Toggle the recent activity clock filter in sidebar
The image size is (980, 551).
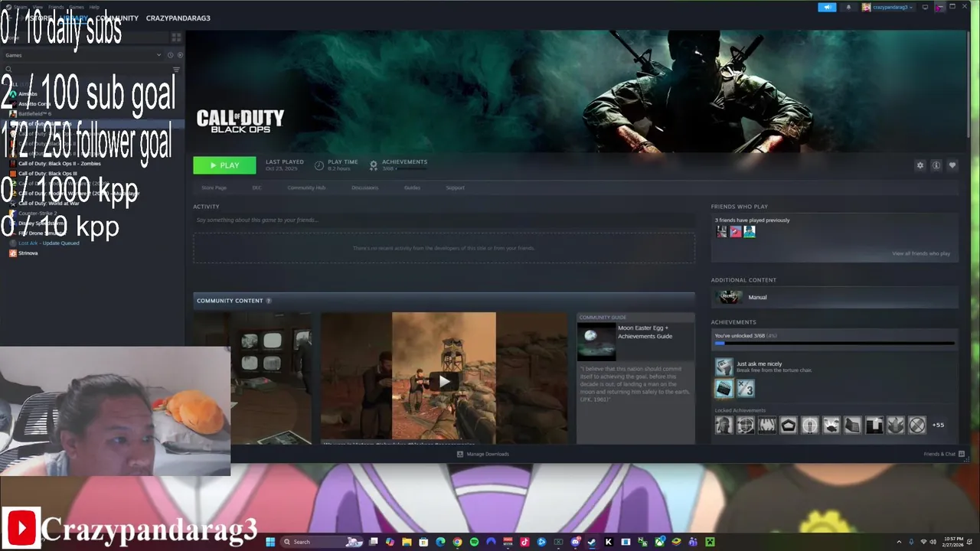pyautogui.click(x=170, y=55)
